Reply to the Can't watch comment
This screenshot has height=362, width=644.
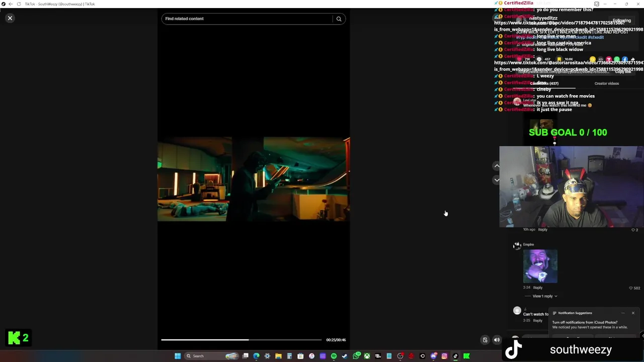[538, 321]
